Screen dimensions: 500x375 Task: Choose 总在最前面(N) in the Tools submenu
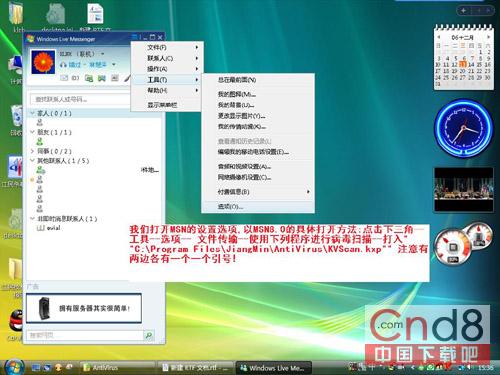(x=258, y=80)
